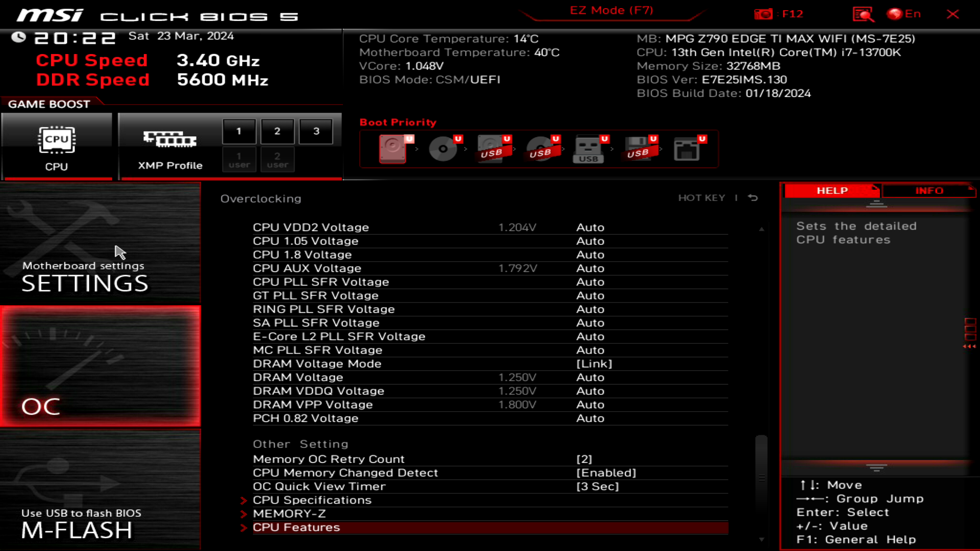The width and height of the screenshot is (980, 551).
Task: Select XMP Profile user preset 2
Action: point(277,160)
